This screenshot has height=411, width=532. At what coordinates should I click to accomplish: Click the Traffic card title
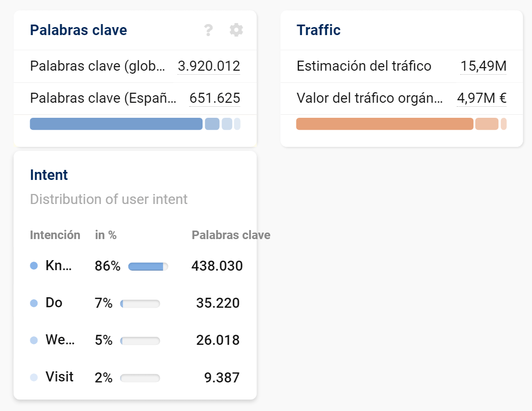point(318,30)
